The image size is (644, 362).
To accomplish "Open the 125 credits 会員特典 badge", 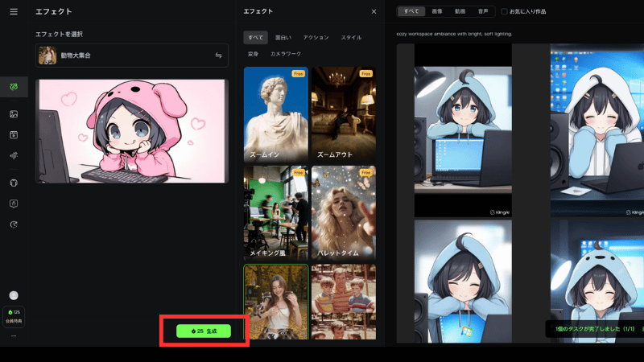I will 14,317.
